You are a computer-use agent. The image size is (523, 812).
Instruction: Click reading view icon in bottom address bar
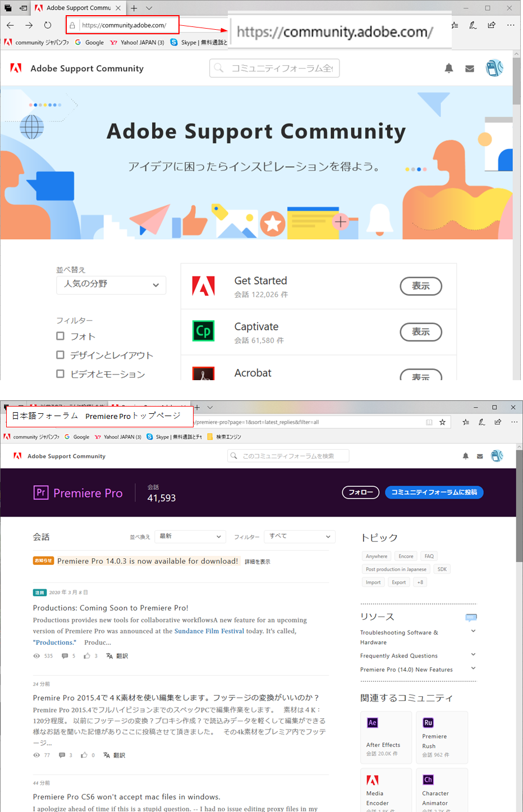click(x=429, y=422)
